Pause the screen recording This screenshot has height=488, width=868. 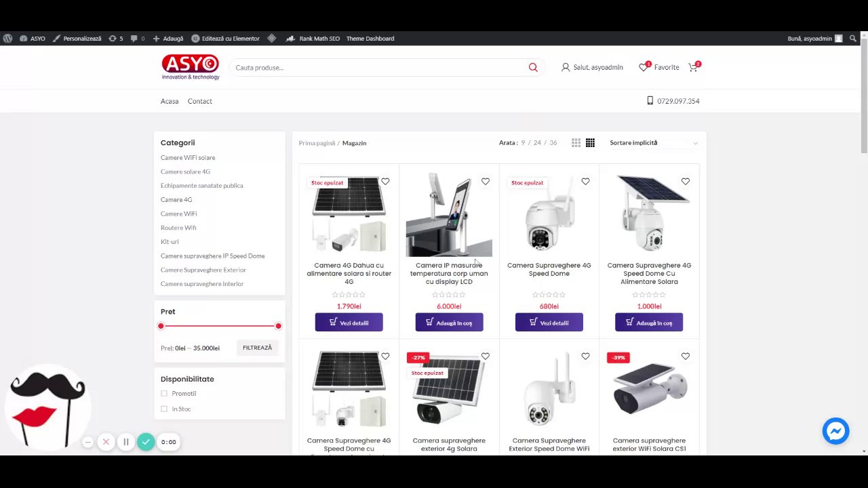tap(125, 442)
